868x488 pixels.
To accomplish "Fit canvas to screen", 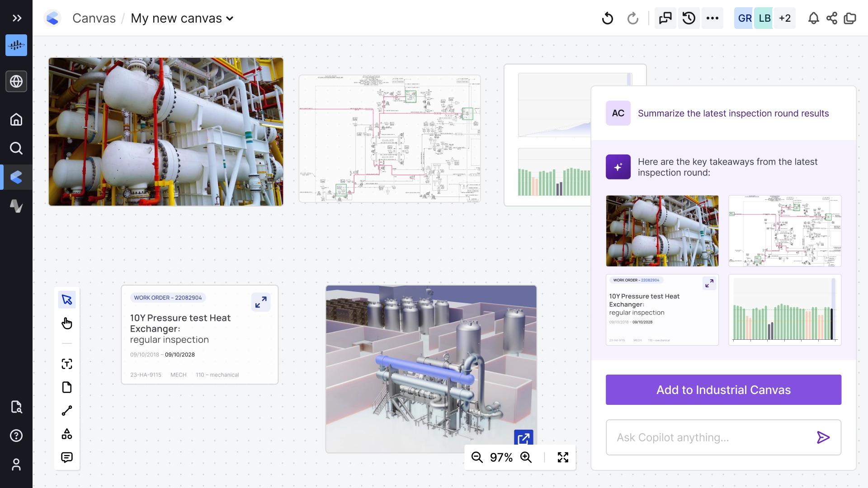I will [x=563, y=457].
